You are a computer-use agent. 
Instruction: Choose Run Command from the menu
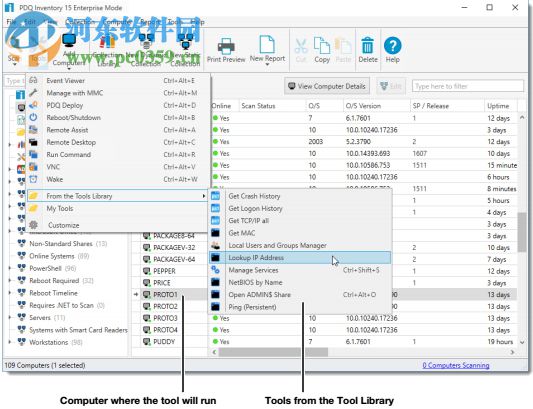point(118,155)
